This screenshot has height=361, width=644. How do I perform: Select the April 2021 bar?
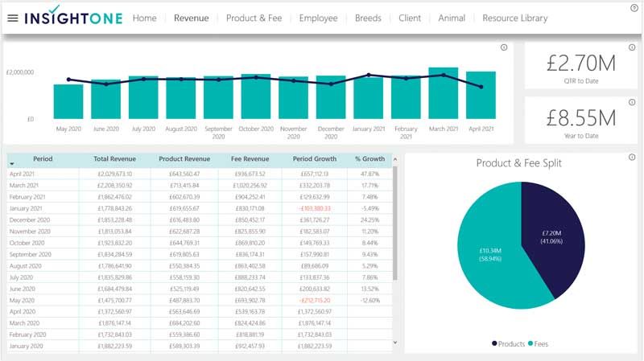481,95
